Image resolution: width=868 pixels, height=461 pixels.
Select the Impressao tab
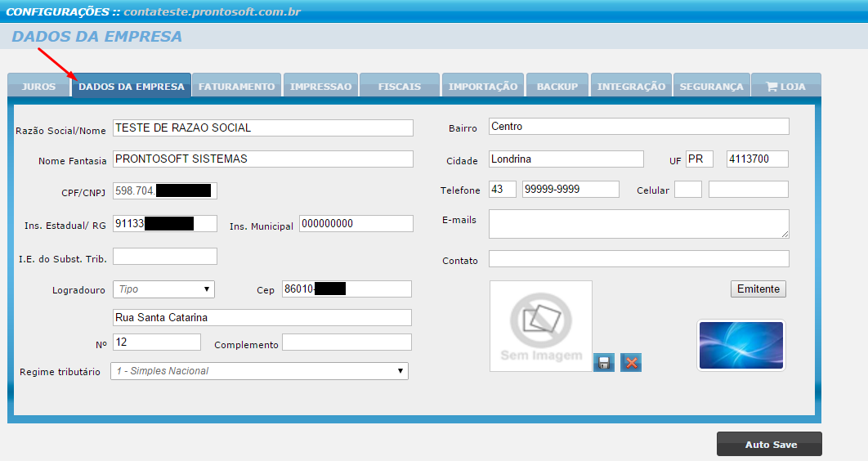[320, 87]
